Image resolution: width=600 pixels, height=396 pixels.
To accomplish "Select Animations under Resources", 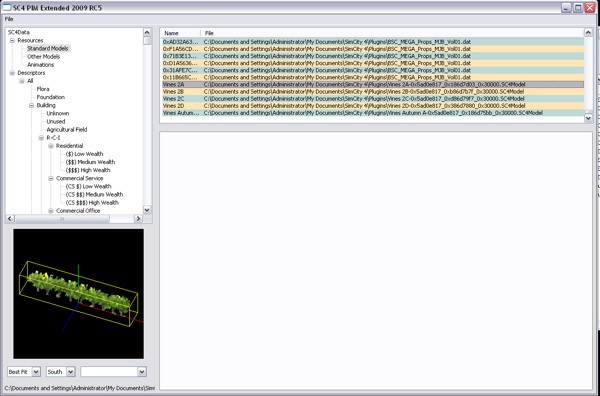I will coord(41,65).
